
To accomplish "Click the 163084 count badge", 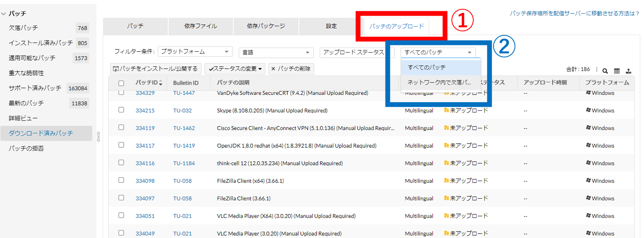I will click(x=78, y=88).
